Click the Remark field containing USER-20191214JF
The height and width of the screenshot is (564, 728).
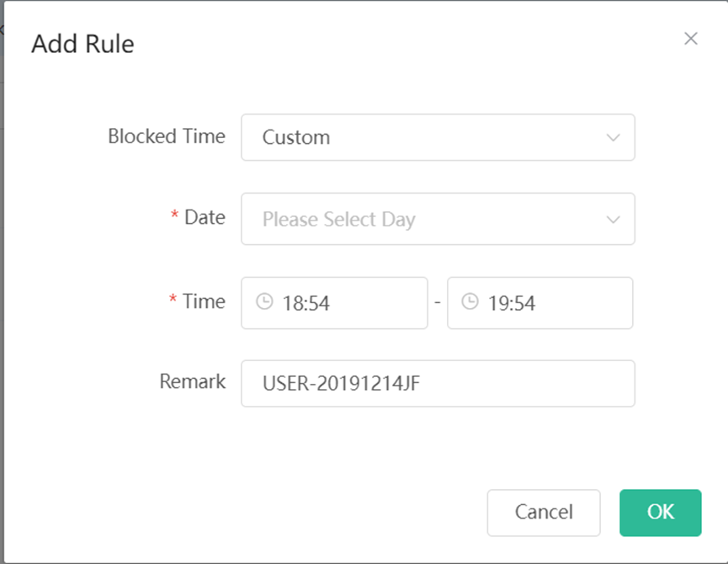pyautogui.click(x=438, y=383)
